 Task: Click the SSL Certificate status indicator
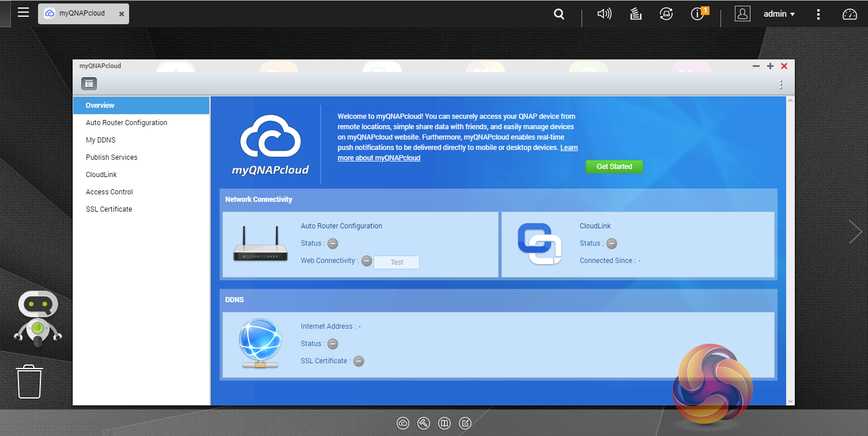point(358,362)
